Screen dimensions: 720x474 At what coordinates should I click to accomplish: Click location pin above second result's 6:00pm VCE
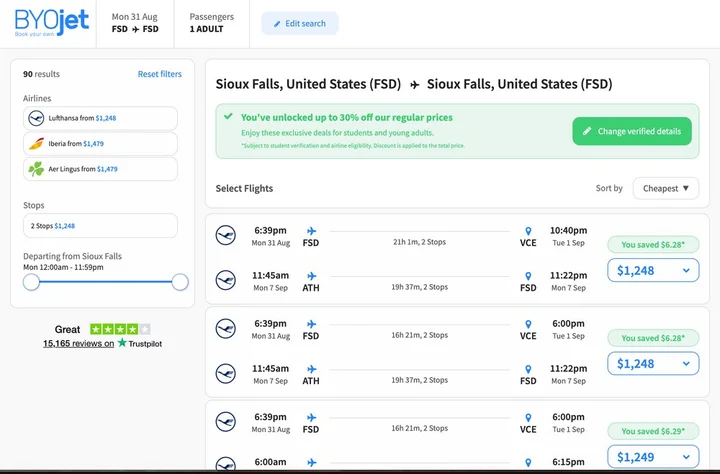coord(528,324)
